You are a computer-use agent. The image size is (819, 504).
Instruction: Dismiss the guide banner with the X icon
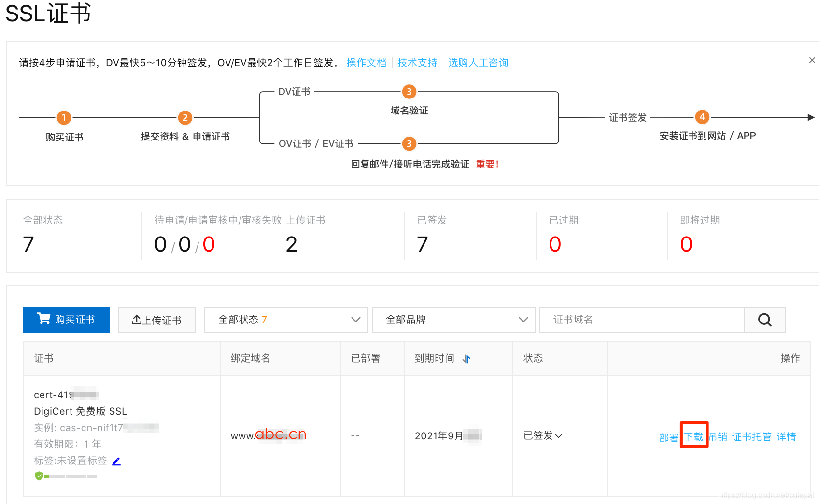coord(812,60)
